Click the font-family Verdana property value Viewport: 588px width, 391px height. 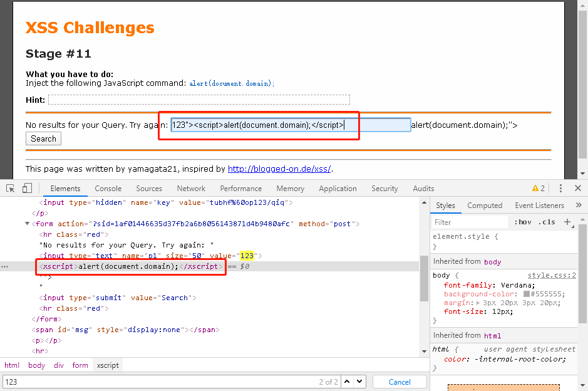(517, 285)
